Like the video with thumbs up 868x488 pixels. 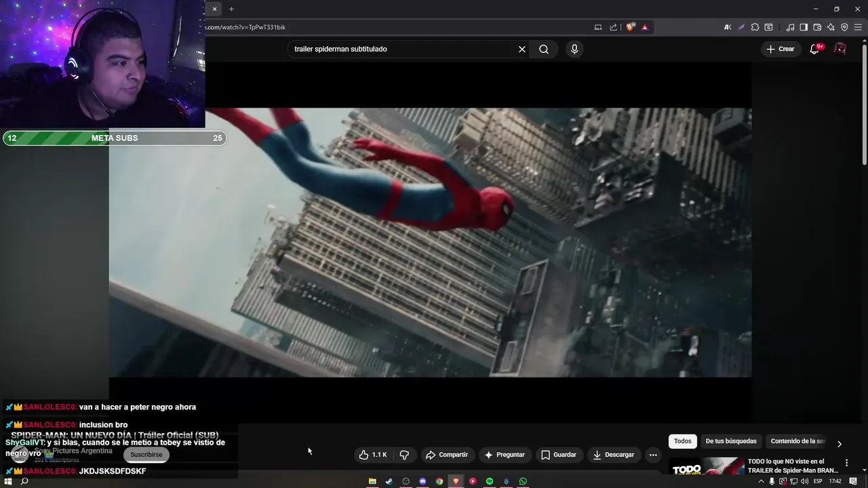[373, 455]
